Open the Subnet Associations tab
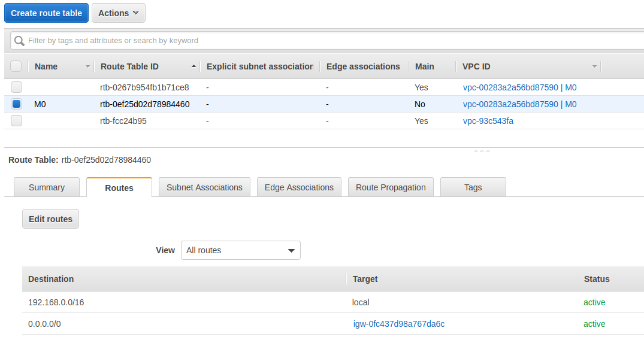This screenshot has width=644, height=343. pos(204,187)
